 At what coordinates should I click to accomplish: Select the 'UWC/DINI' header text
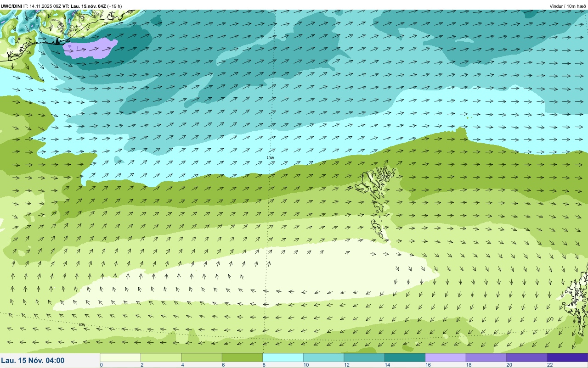point(11,6)
